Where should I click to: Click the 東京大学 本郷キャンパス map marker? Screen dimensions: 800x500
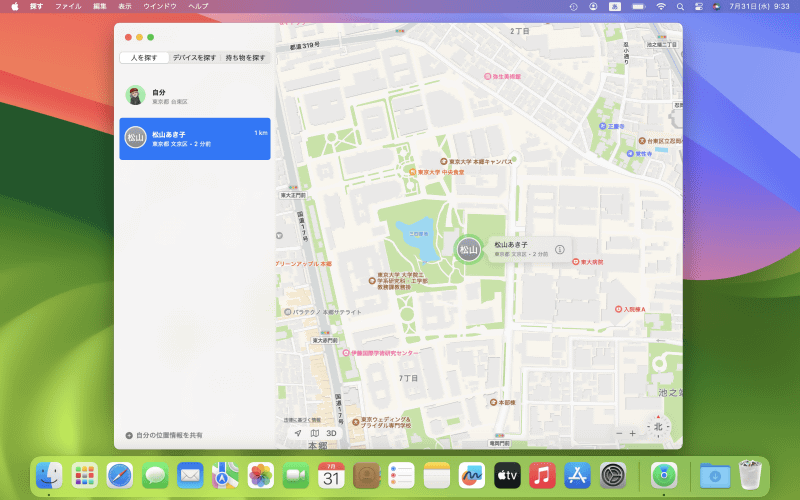coord(444,162)
